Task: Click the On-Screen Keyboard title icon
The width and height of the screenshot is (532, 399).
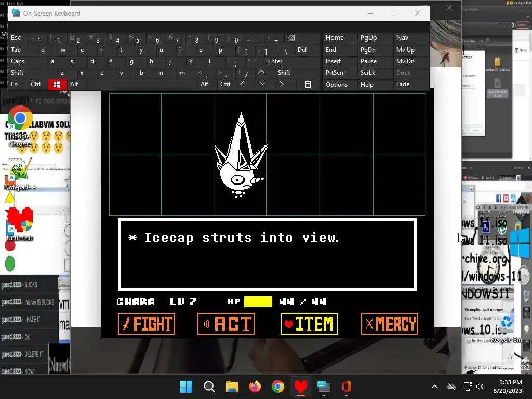Action: point(16,13)
